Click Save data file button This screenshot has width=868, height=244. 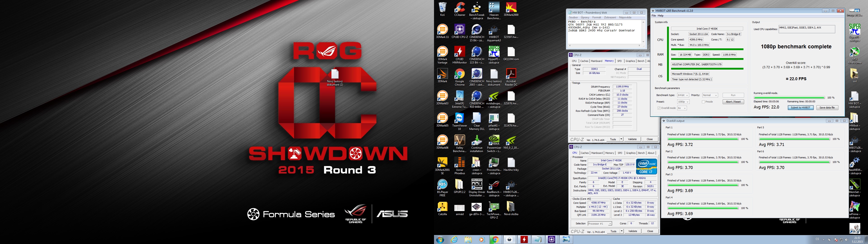[x=827, y=108]
